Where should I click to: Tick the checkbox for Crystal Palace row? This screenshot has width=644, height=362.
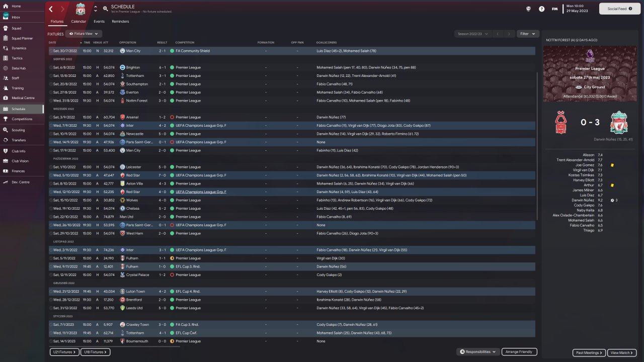[51, 275]
